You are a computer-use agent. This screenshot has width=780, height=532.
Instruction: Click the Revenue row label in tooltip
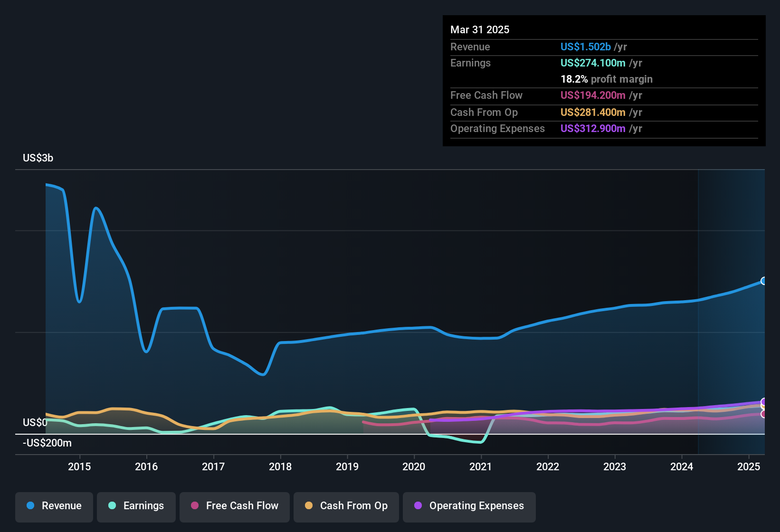[x=470, y=47]
